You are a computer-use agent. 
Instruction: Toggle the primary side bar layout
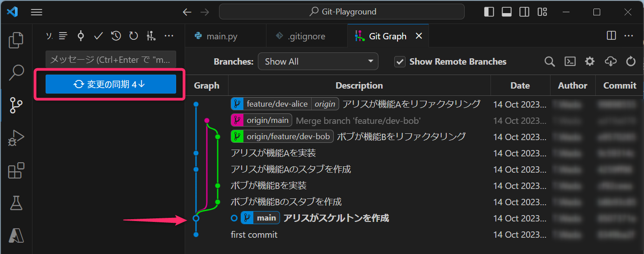tap(489, 12)
